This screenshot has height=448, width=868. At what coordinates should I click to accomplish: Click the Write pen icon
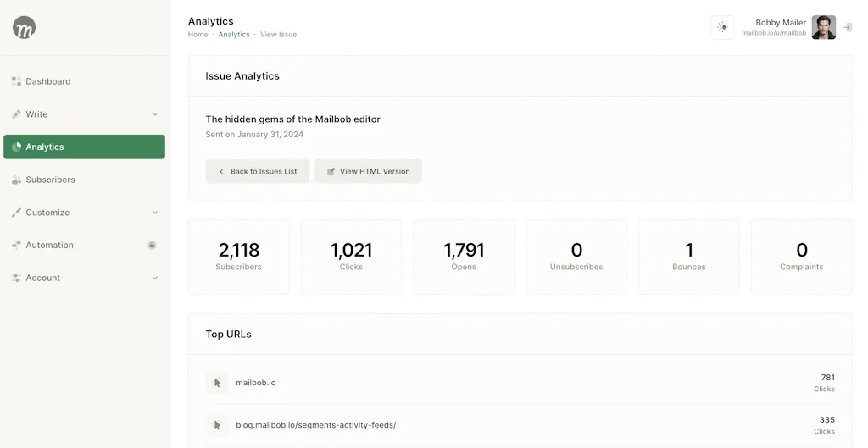tap(16, 114)
